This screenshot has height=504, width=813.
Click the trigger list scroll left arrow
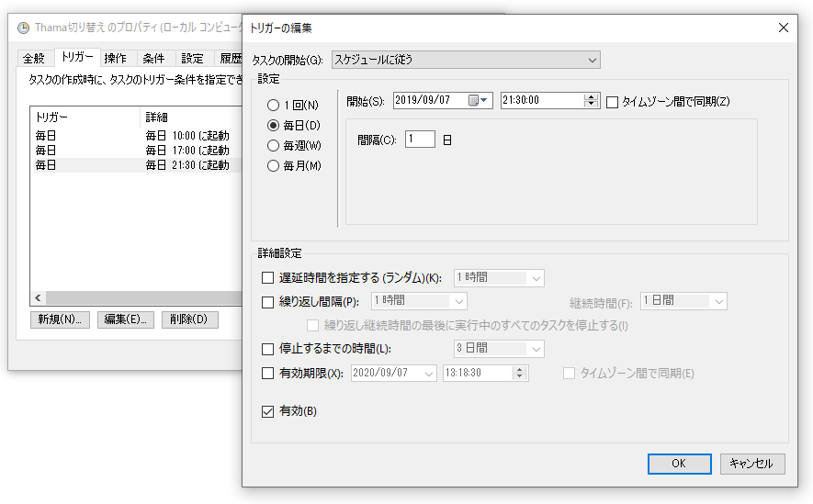38,297
